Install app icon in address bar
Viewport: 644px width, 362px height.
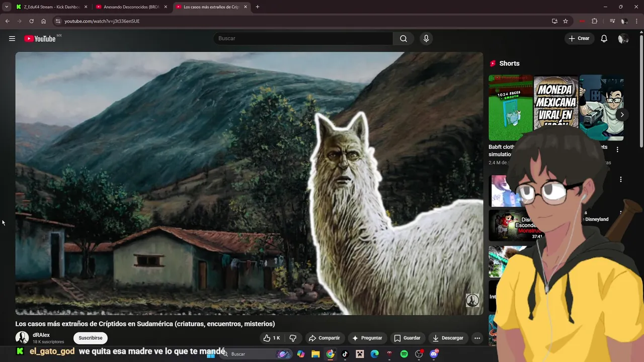click(x=554, y=21)
